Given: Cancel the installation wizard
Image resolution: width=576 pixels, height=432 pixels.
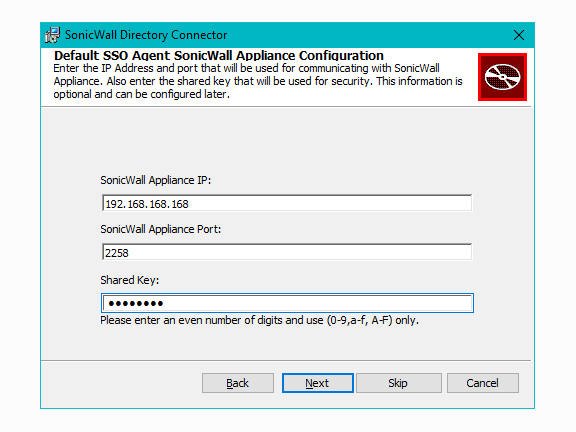Looking at the screenshot, I should coord(483,383).
